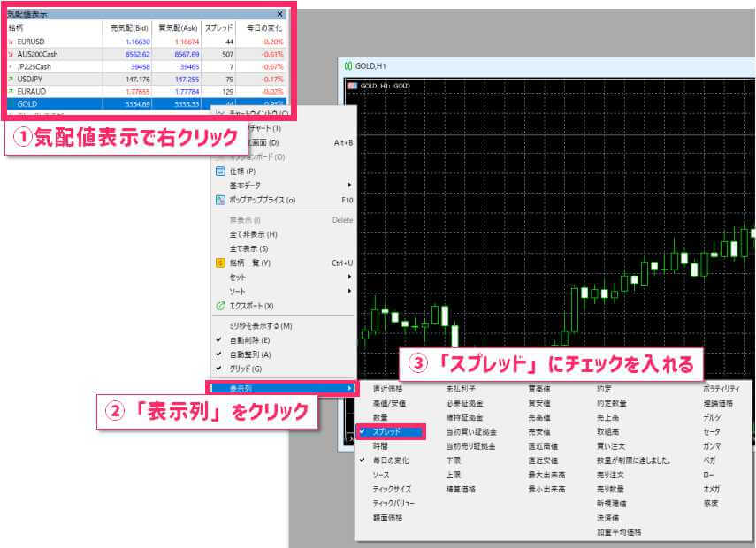Click the green エクスポート (Export) icon
Image resolution: width=756 pixels, height=548 pixels.
[220, 305]
